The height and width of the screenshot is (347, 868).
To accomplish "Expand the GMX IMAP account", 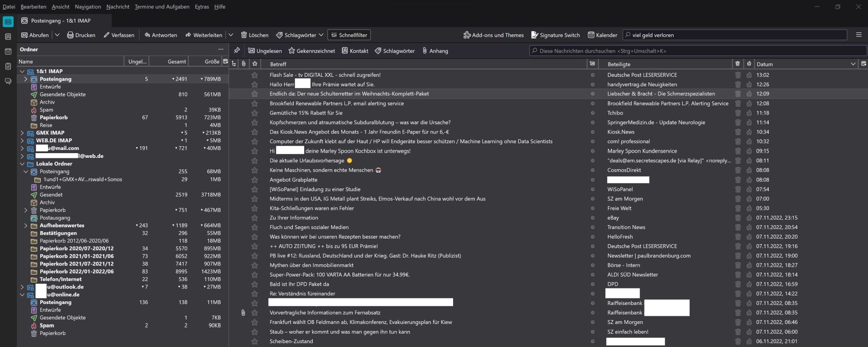I will pos(22,133).
